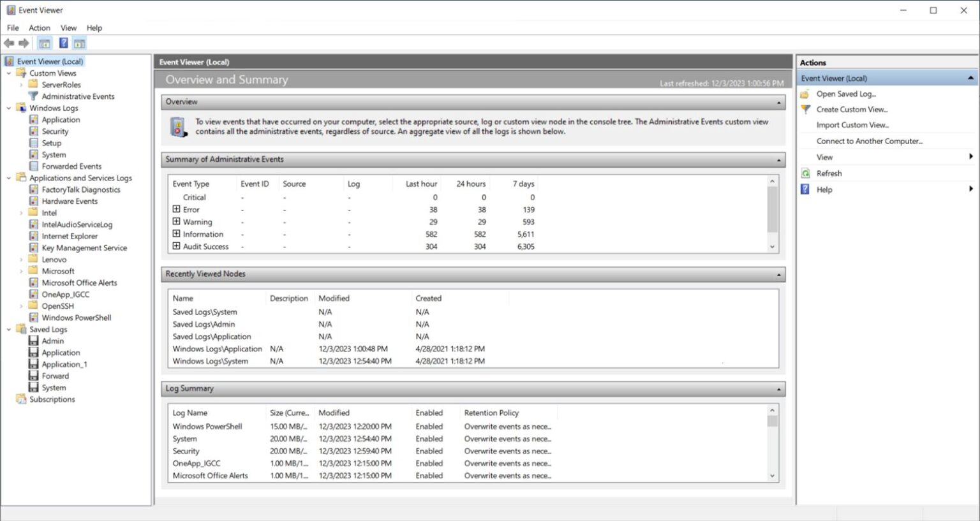The width and height of the screenshot is (980, 521).
Task: Select the Security log under Windows Logs
Action: (x=54, y=131)
